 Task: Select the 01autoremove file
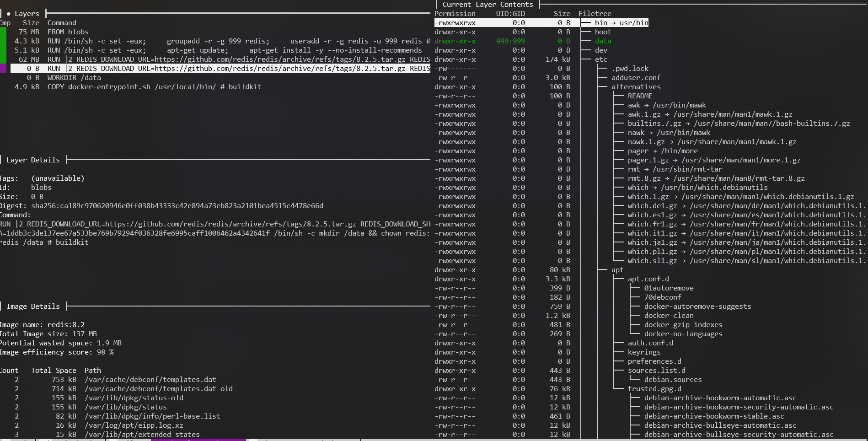pos(669,288)
